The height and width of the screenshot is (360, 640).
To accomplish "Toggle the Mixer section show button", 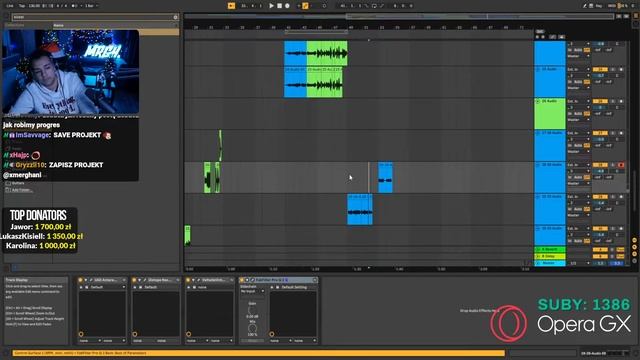I will tap(634, 254).
